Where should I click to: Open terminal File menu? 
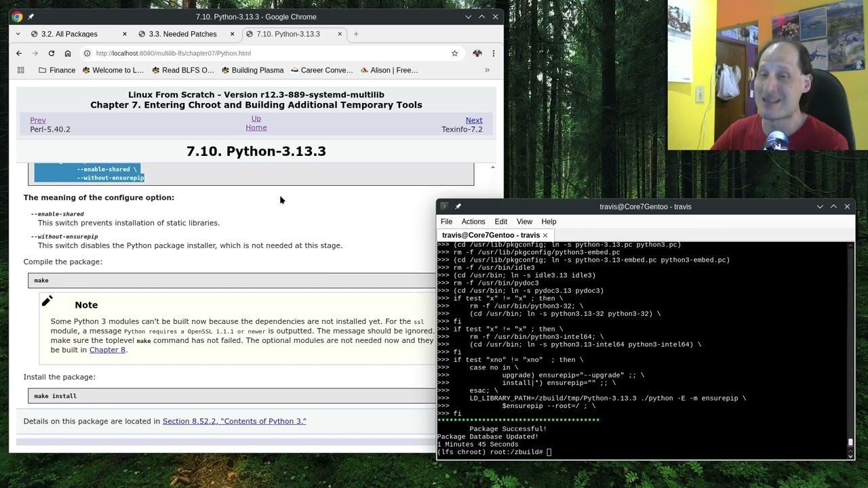[x=446, y=222]
